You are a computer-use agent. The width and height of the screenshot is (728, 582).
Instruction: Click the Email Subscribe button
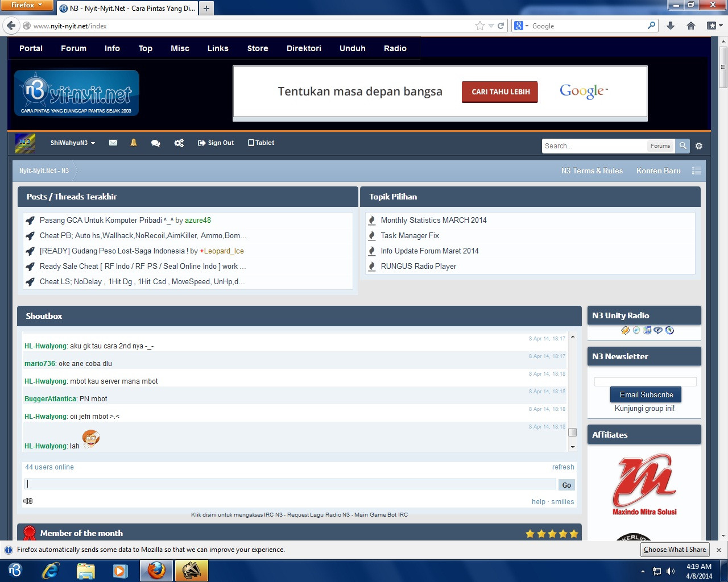646,394
